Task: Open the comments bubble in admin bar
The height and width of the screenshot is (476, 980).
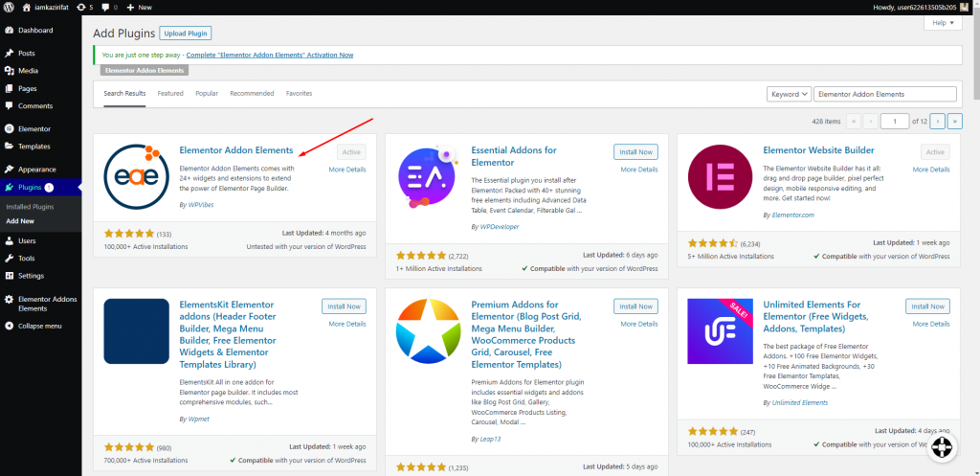Action: 109,7
